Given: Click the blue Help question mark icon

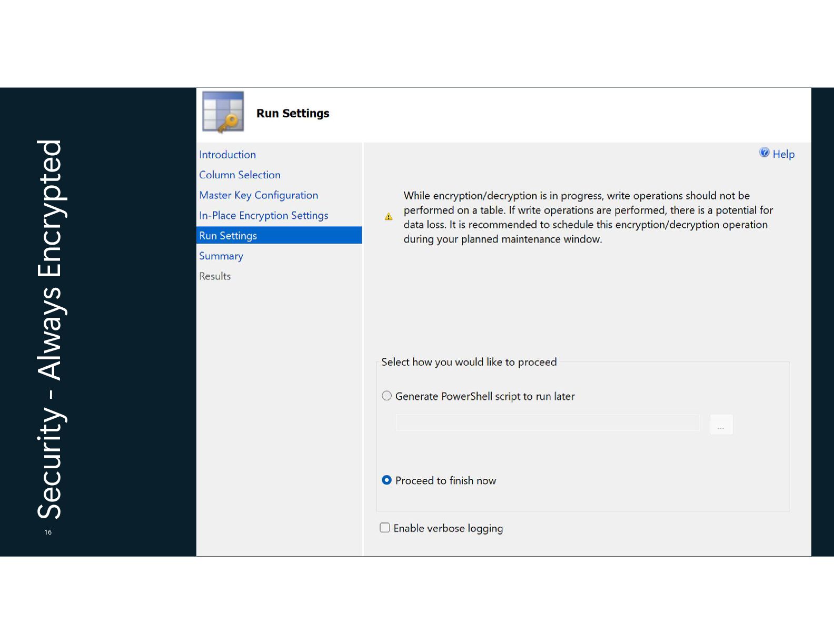Looking at the screenshot, I should click(764, 153).
